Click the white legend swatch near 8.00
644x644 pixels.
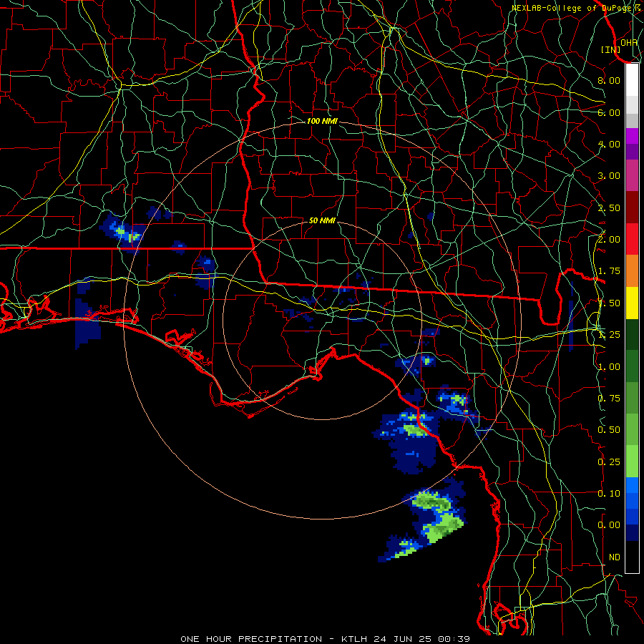[x=632, y=79]
